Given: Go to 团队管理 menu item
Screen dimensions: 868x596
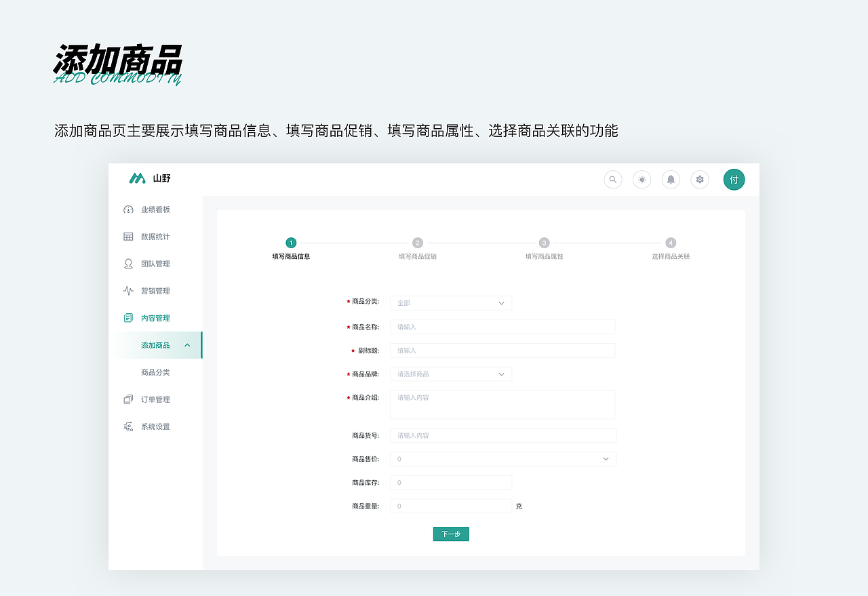Looking at the screenshot, I should tap(155, 264).
